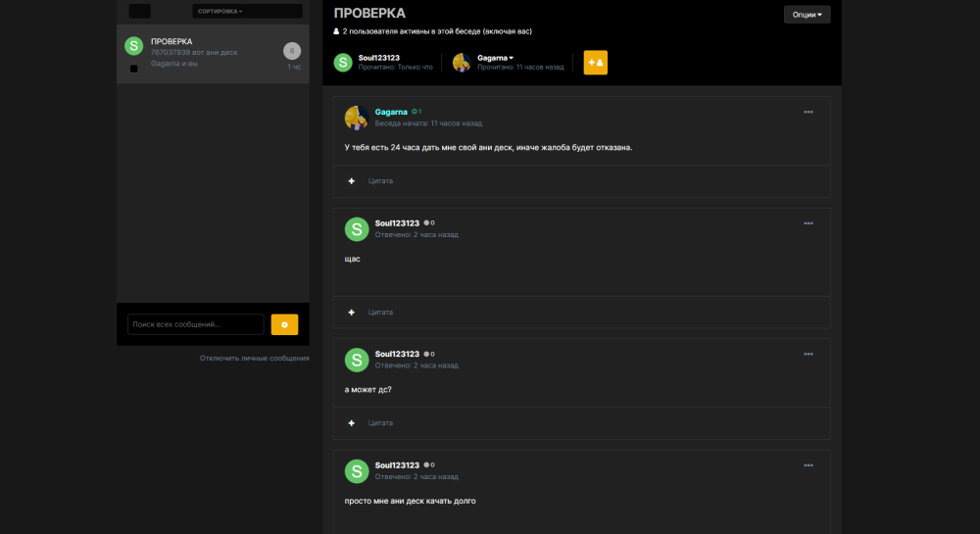The height and width of the screenshot is (534, 980).
Task: Click Отключить личные сообщения link
Action: 255,358
